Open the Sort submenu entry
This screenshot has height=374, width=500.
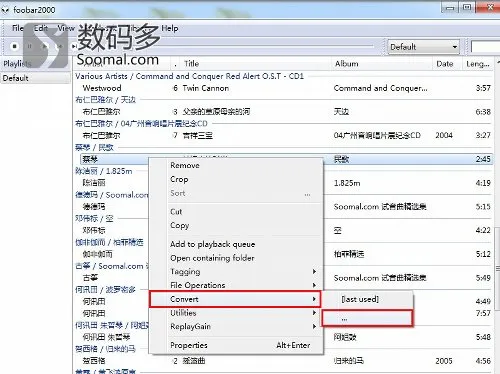(237, 193)
